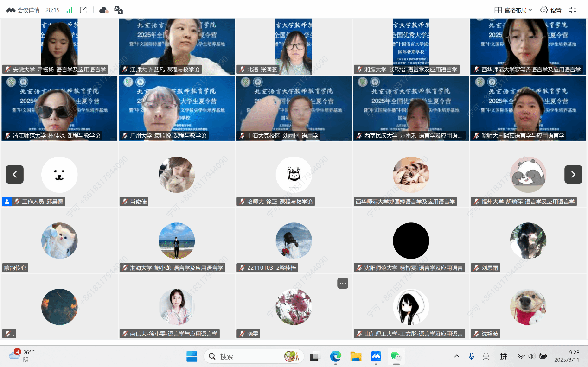Screen dimensions: 588x367
Task: Expand hidden system tray icons
Action: [x=457, y=356]
